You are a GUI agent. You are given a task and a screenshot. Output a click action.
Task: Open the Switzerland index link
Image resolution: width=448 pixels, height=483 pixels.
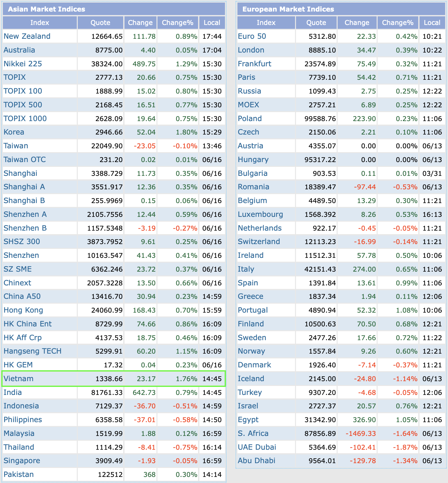coord(259,241)
